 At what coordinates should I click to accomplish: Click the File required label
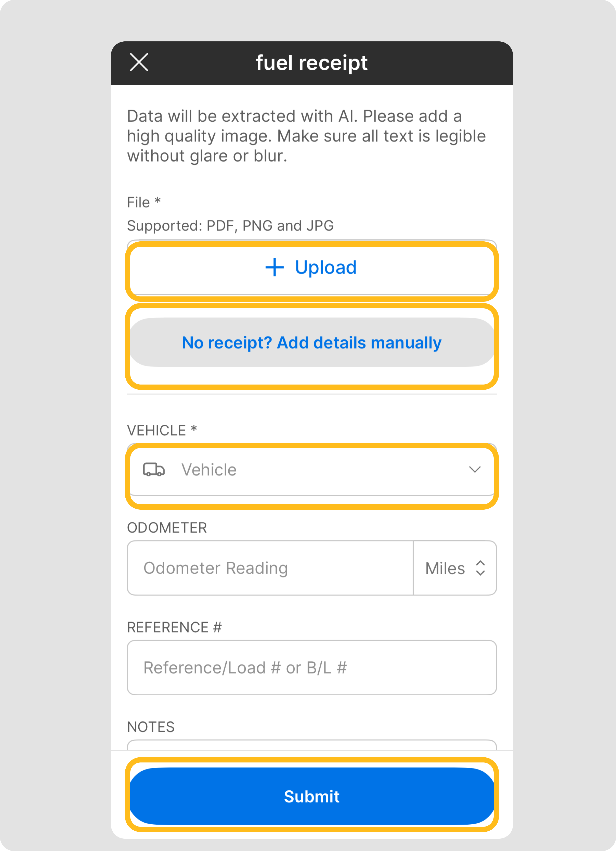pyautogui.click(x=144, y=202)
